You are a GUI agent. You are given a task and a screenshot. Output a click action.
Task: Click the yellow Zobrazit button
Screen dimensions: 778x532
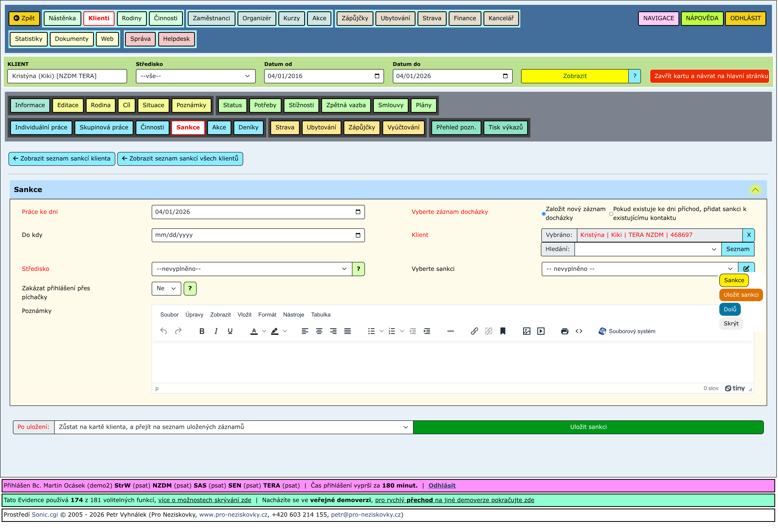click(x=574, y=76)
